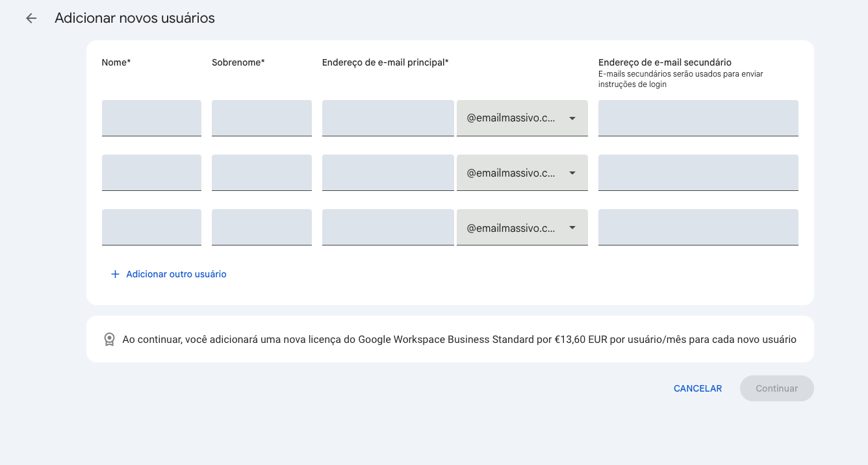Select the second row Nome field
Image resolution: width=868 pixels, height=465 pixels.
click(151, 173)
